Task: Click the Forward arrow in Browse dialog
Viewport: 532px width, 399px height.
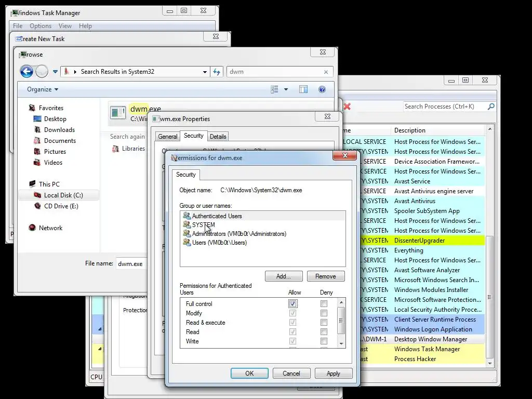Action: pyautogui.click(x=42, y=72)
